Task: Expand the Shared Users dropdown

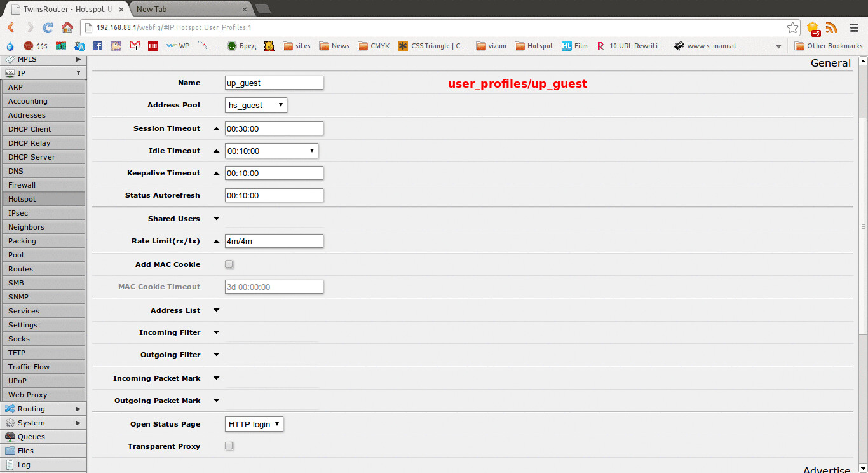Action: pyautogui.click(x=216, y=218)
